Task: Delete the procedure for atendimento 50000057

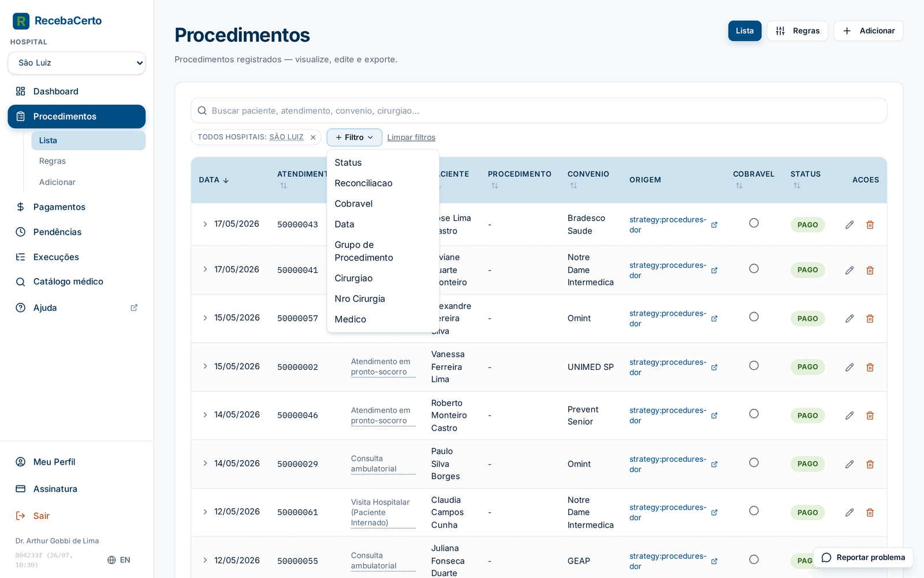Action: tap(870, 318)
